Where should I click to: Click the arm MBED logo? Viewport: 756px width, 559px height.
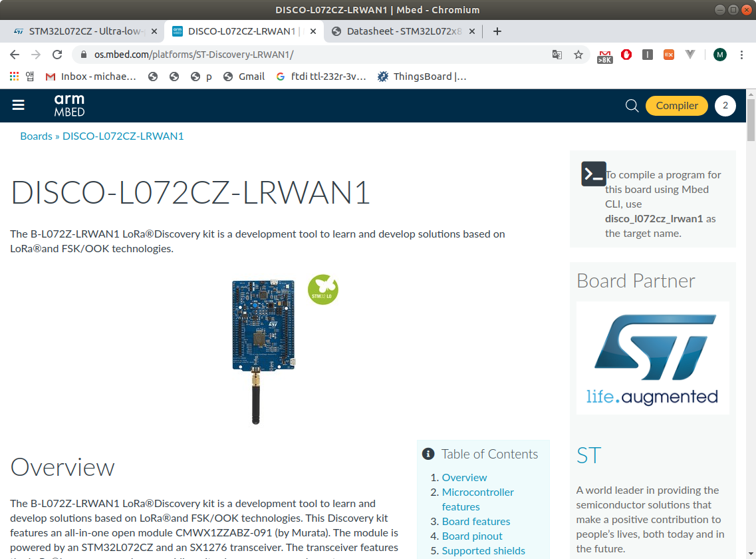pyautogui.click(x=69, y=105)
